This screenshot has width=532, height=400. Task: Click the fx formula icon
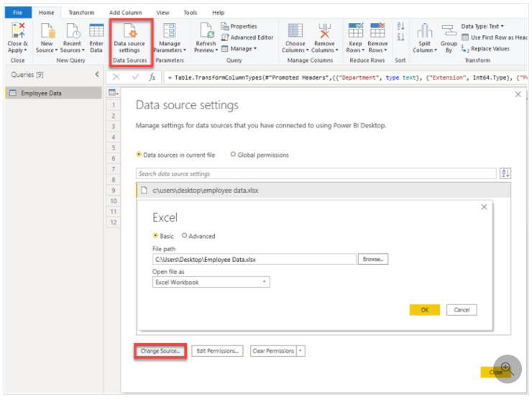click(x=152, y=77)
